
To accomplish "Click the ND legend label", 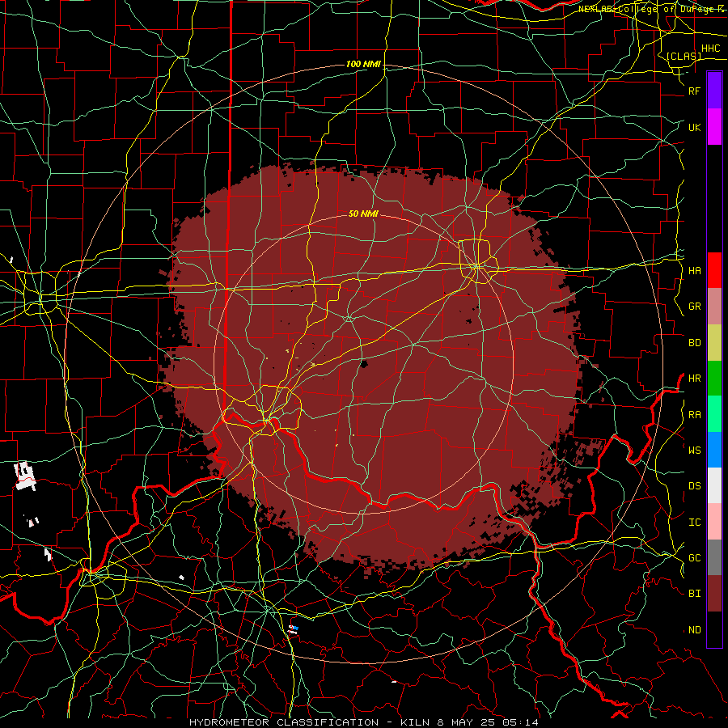I will 694,629.
